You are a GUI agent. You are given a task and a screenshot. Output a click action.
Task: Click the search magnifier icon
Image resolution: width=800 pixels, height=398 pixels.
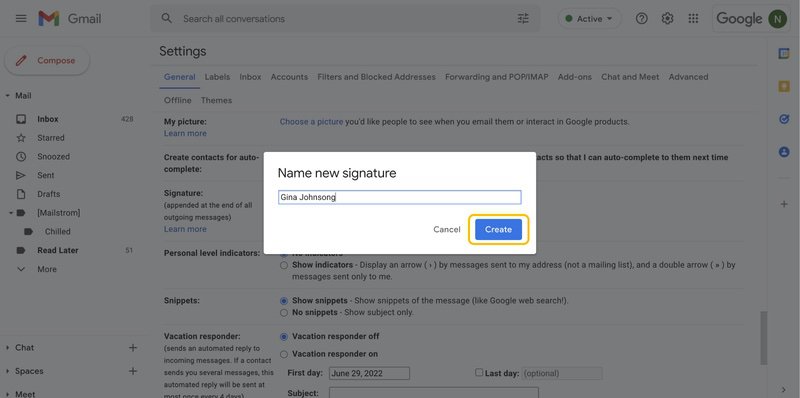(x=166, y=18)
